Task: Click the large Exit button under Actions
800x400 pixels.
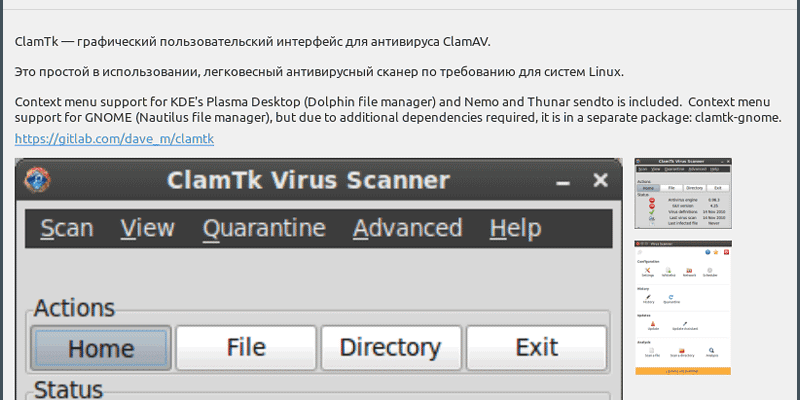Action: pyautogui.click(x=536, y=348)
